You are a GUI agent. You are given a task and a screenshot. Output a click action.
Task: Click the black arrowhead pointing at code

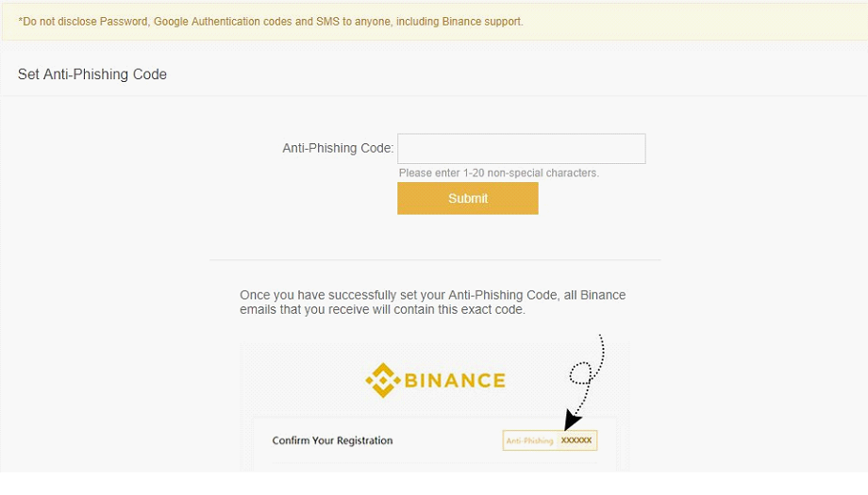pos(572,419)
